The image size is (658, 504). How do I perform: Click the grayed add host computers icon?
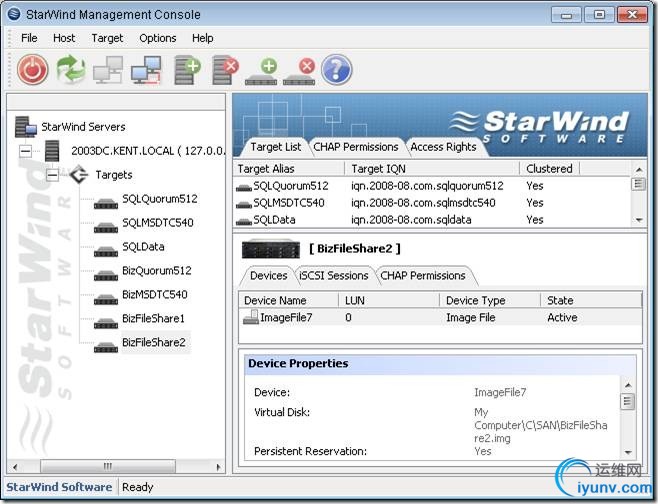tap(108, 70)
